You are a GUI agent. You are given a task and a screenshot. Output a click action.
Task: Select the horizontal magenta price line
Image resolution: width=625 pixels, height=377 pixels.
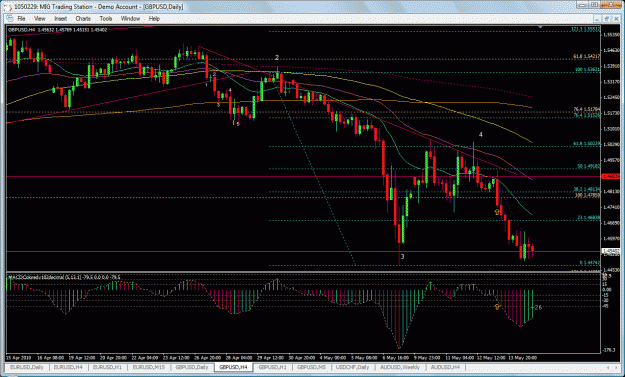(x=303, y=176)
